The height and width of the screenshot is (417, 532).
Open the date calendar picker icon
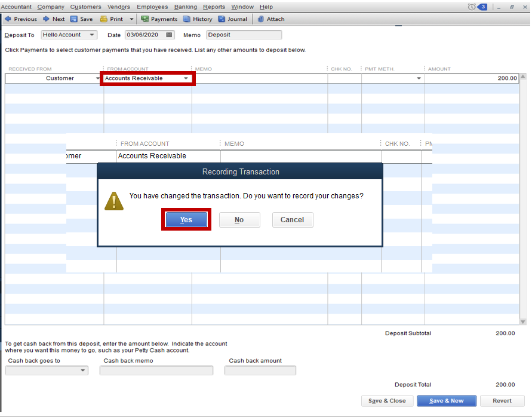[169, 35]
